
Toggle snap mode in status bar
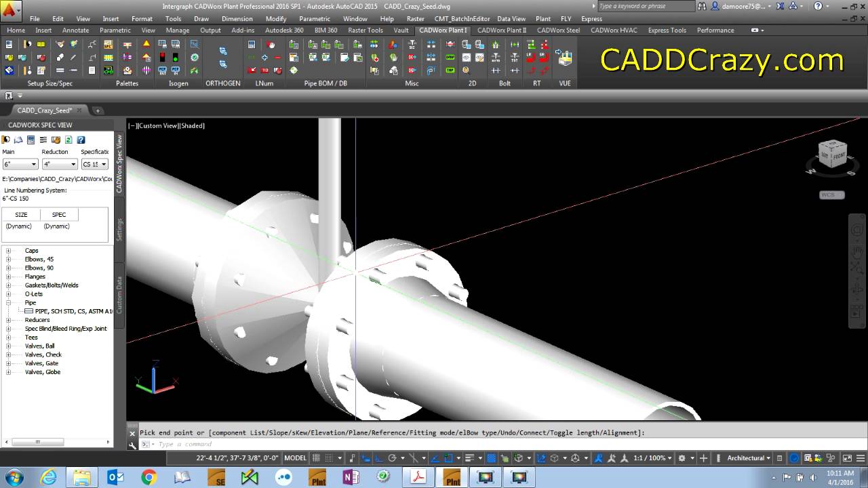point(328,458)
